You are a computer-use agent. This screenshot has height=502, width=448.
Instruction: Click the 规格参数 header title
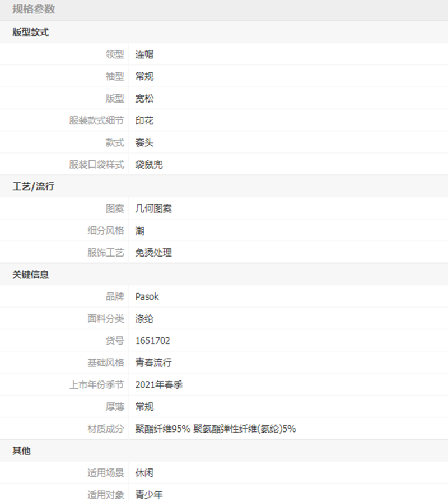coord(34,10)
